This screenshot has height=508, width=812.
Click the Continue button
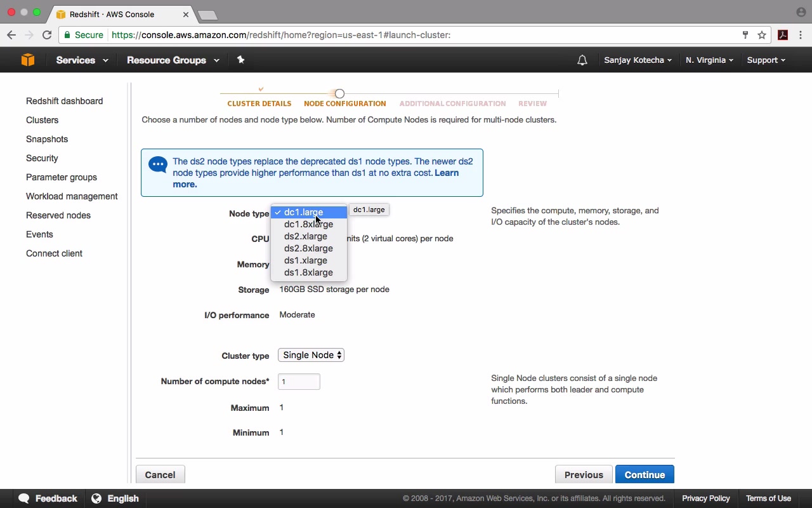(645, 475)
